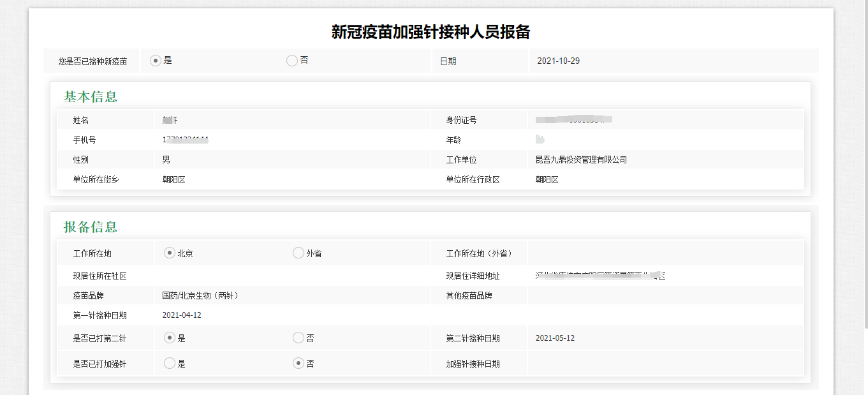The image size is (868, 395).
Task: Click the empty 现居住所在社区 field
Action: click(292, 276)
